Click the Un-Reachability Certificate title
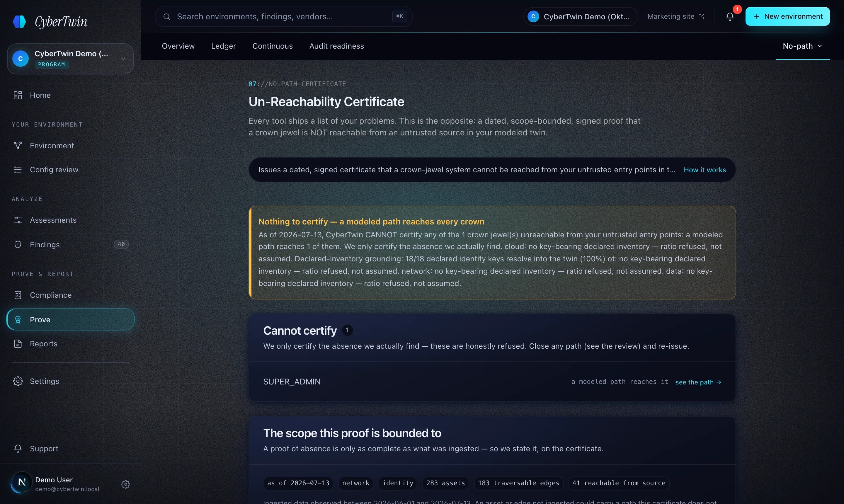This screenshot has width=844, height=504. click(326, 102)
